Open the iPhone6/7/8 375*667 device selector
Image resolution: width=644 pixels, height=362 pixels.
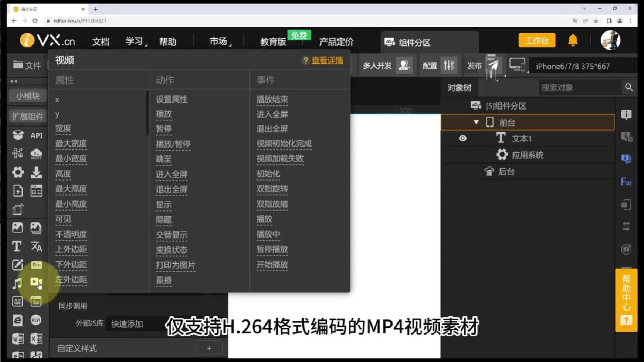pos(573,66)
